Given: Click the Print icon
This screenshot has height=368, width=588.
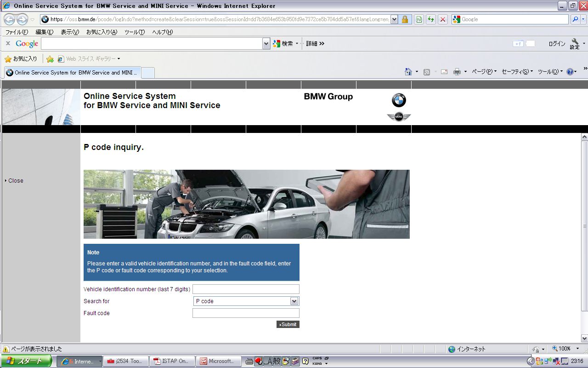Looking at the screenshot, I should coord(457,72).
